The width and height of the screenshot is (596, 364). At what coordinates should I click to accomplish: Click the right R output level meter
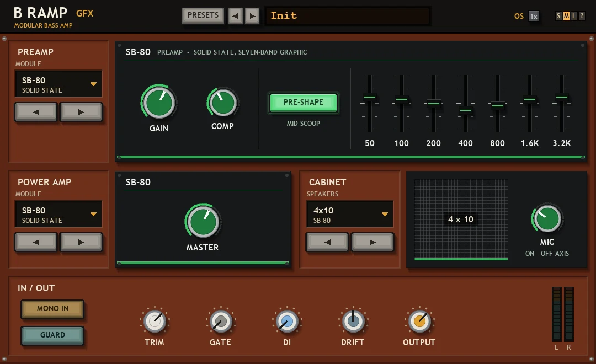568,314
